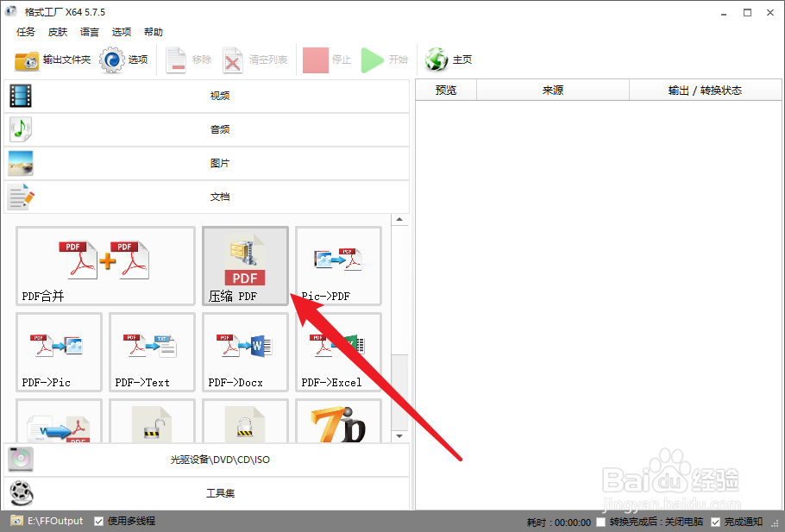Expand the 音频 audio category
The image size is (785, 532).
(220, 129)
